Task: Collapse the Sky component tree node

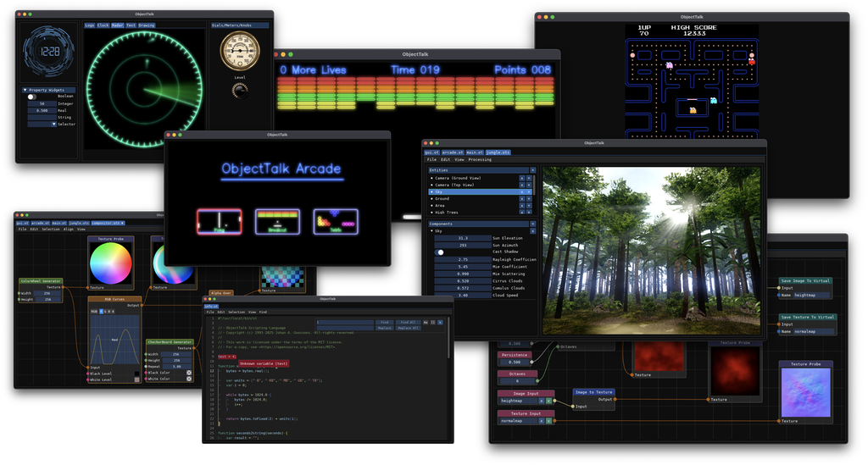Action: pyautogui.click(x=431, y=230)
